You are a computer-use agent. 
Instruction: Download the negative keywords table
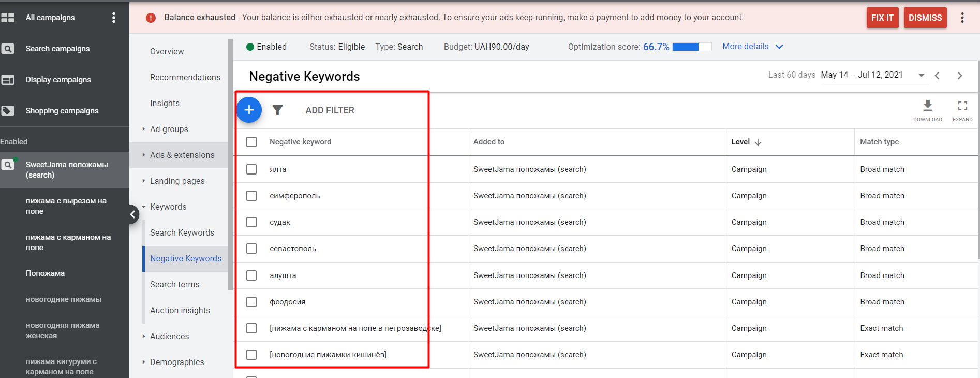click(927, 109)
